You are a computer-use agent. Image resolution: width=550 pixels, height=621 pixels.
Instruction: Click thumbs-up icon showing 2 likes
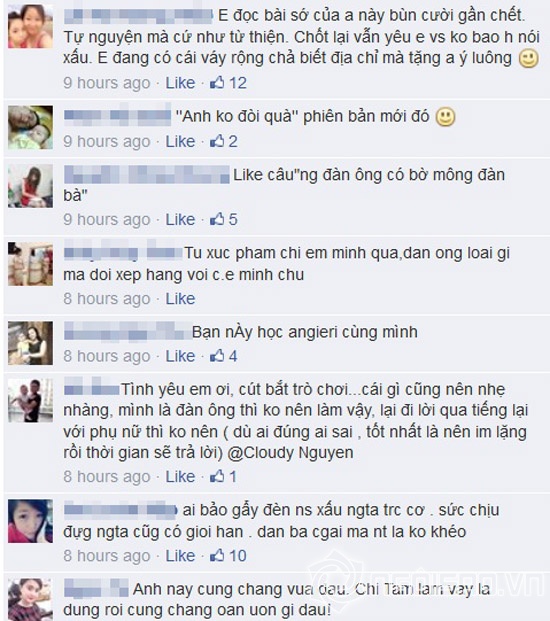click(217, 141)
